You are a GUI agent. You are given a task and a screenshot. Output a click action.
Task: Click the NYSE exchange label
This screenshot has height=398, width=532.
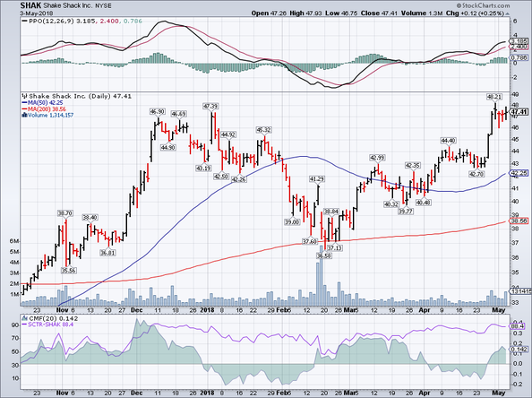(104, 5)
